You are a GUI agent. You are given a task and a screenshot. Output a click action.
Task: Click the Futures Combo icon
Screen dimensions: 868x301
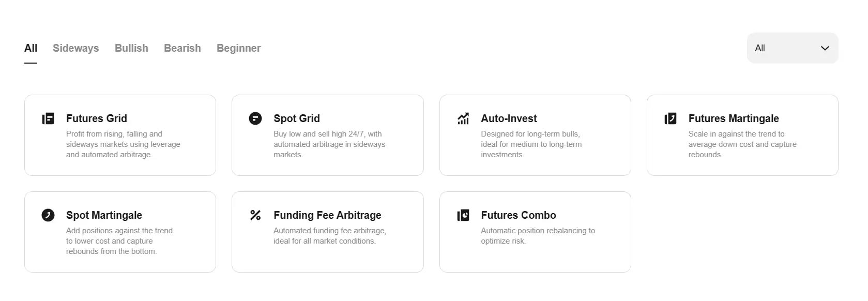pyautogui.click(x=463, y=215)
